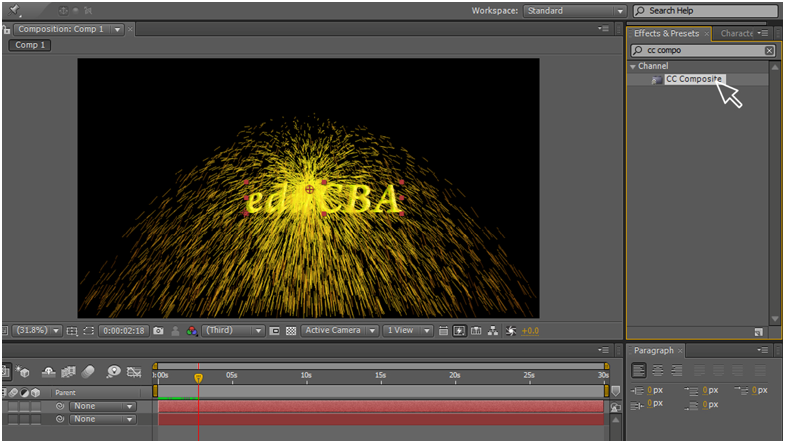Enable frame blending for the composition

point(69,371)
